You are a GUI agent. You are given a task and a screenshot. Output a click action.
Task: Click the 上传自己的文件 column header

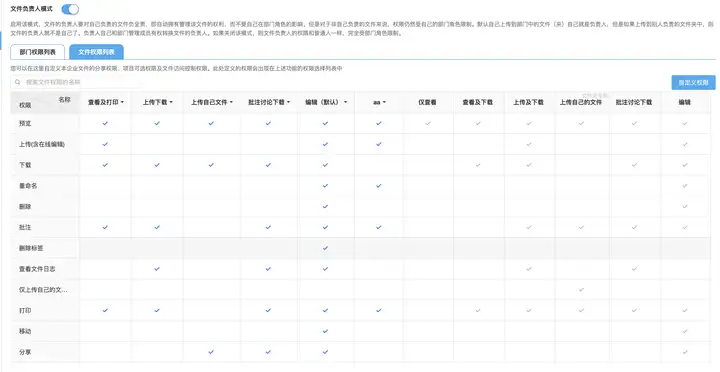pyautogui.click(x=580, y=102)
